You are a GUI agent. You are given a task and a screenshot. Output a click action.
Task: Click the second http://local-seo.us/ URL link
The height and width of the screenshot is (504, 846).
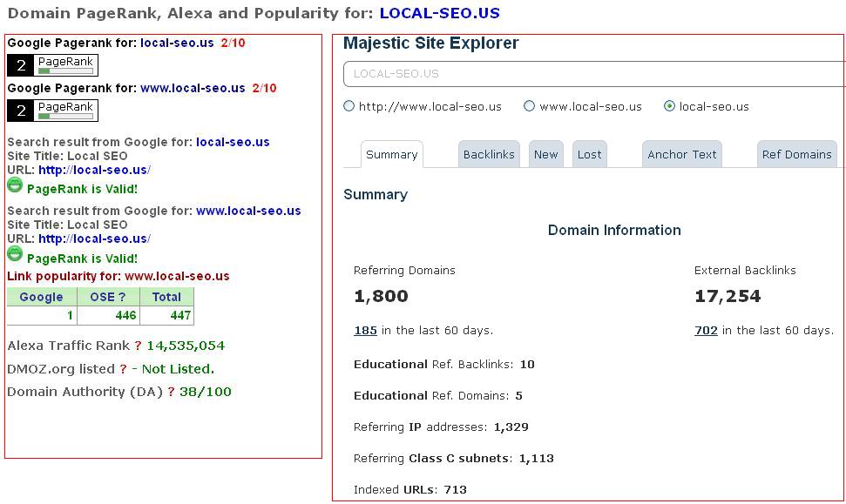coord(94,239)
